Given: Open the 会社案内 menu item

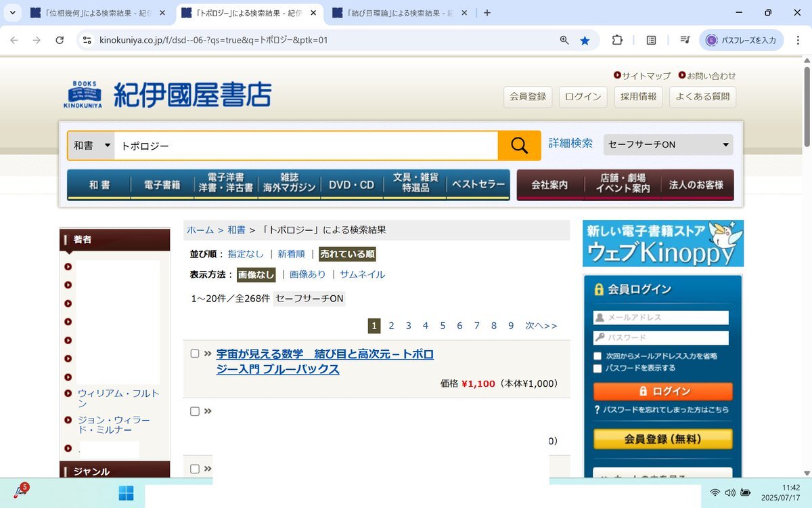Looking at the screenshot, I should pos(549,185).
